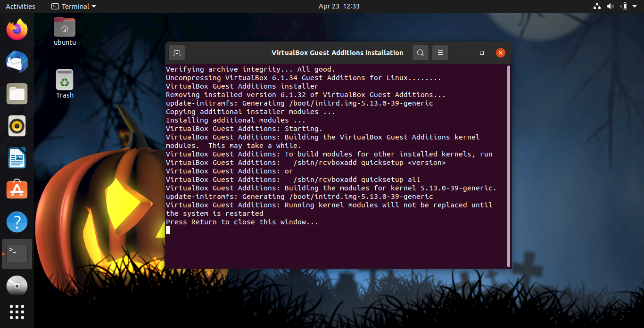This screenshot has width=644, height=328.
Task: Click the new terminal window button
Action: point(176,53)
